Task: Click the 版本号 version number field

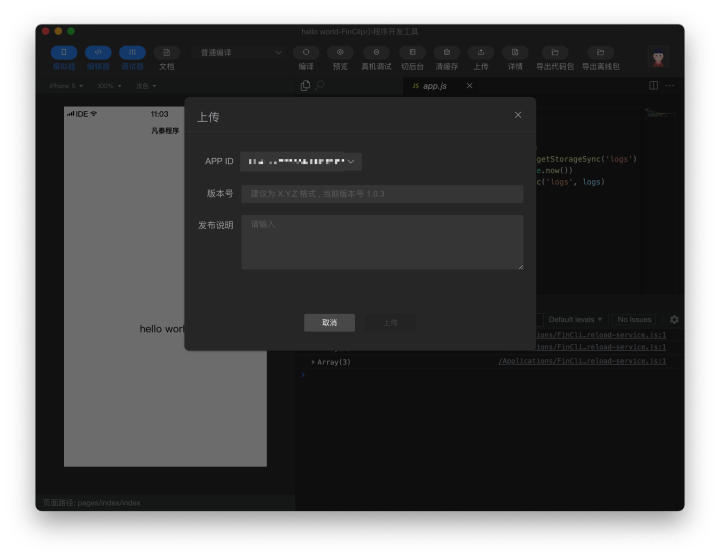Action: click(381, 194)
